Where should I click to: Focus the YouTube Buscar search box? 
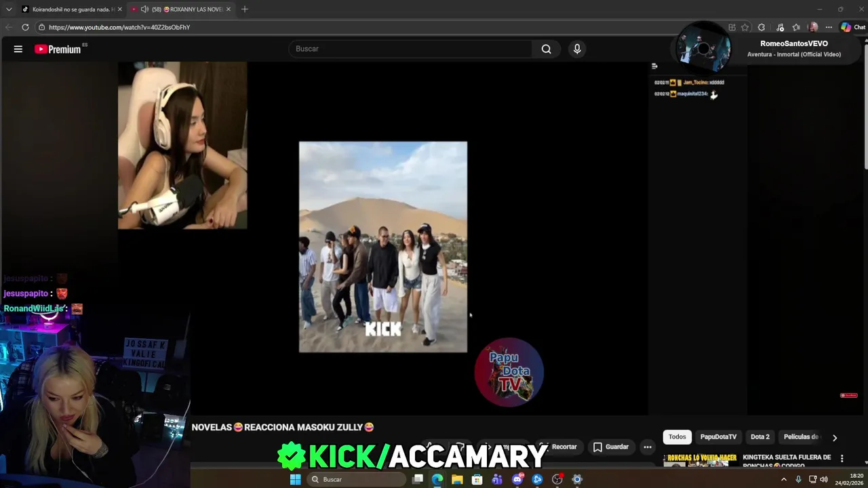click(410, 49)
